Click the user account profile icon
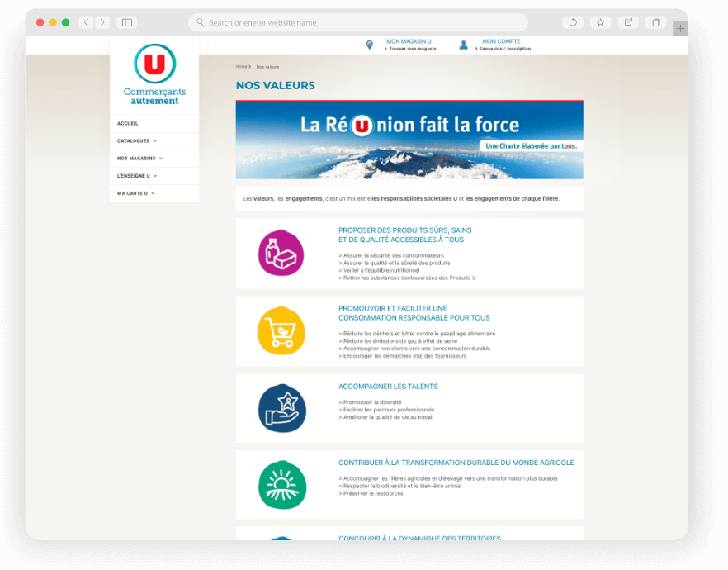Screen dimensions: 728x570 tap(464, 45)
